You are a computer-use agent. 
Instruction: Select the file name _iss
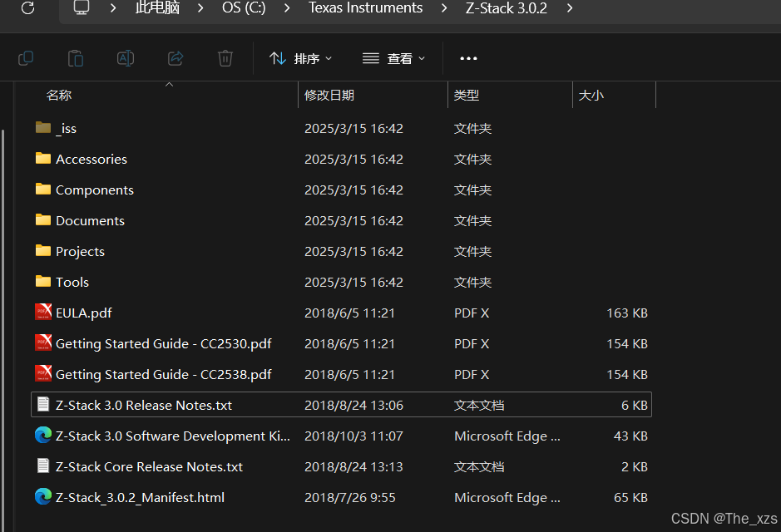67,129
